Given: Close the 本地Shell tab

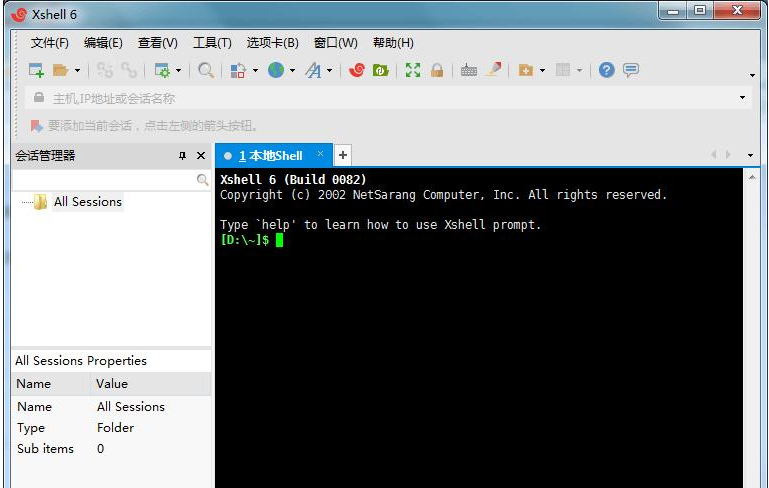Looking at the screenshot, I should pos(320,154).
